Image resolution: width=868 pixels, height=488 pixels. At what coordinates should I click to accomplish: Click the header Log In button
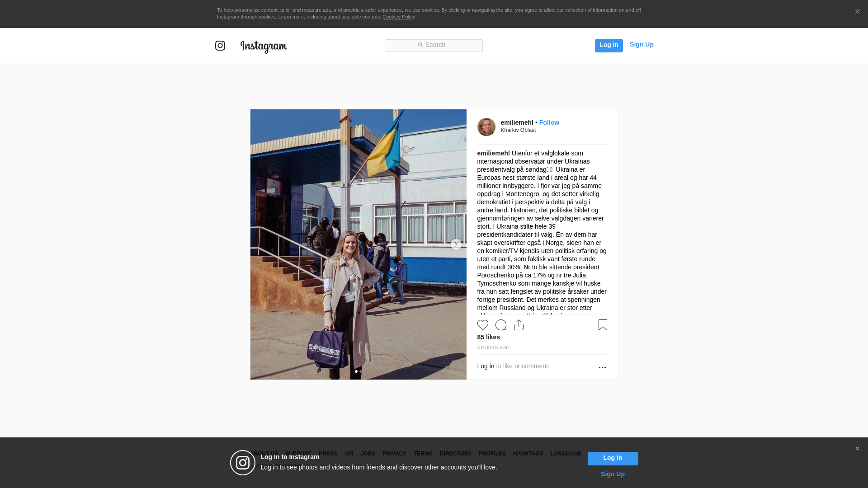(x=609, y=46)
